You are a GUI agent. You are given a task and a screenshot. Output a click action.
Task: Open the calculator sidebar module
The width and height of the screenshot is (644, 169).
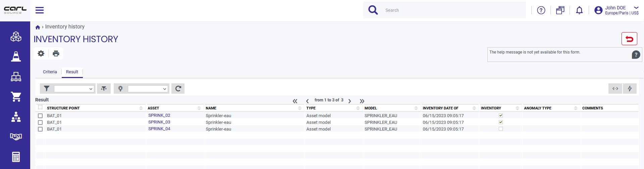(x=16, y=157)
